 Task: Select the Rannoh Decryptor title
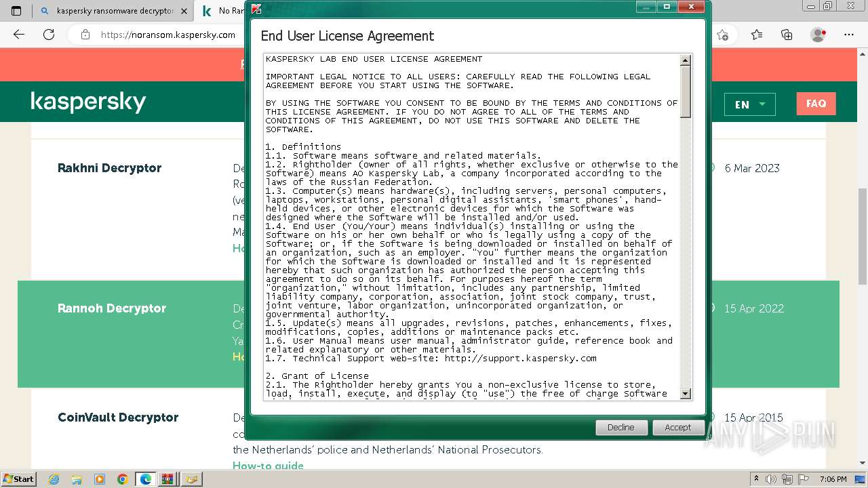coord(112,308)
